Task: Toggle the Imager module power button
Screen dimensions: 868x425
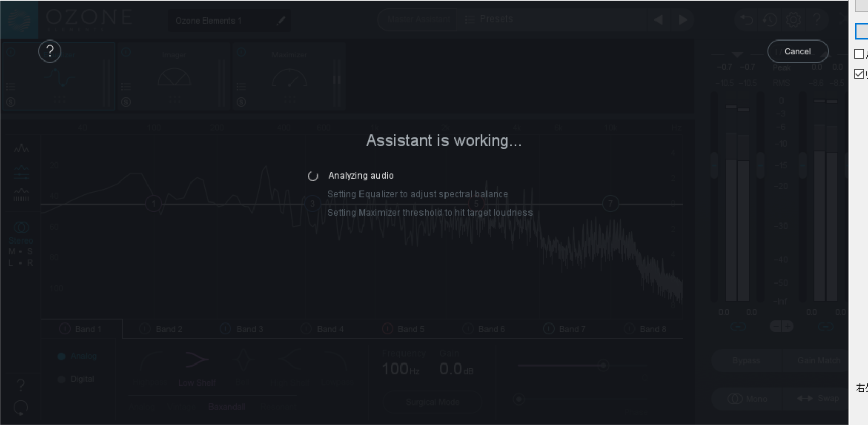Action: tap(126, 52)
